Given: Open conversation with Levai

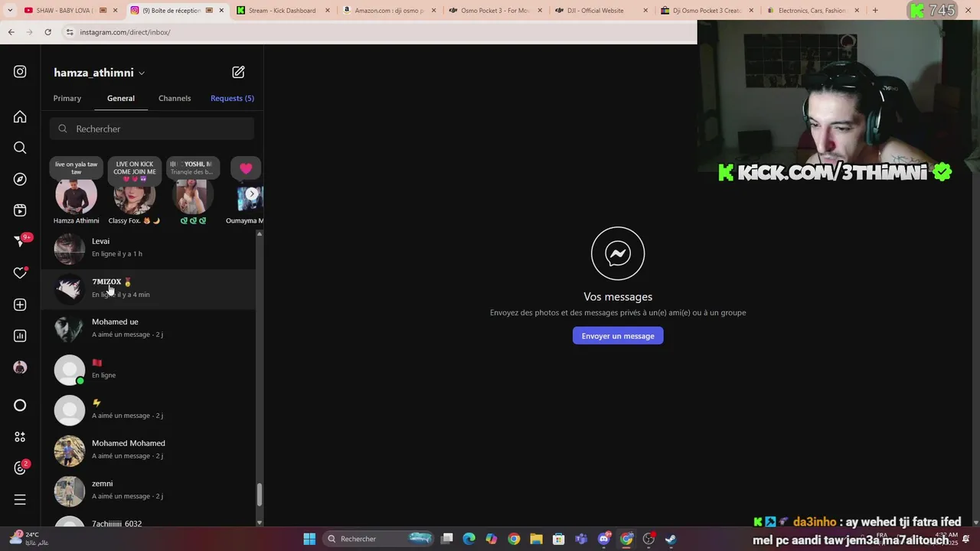Looking at the screenshot, I should [x=149, y=248].
